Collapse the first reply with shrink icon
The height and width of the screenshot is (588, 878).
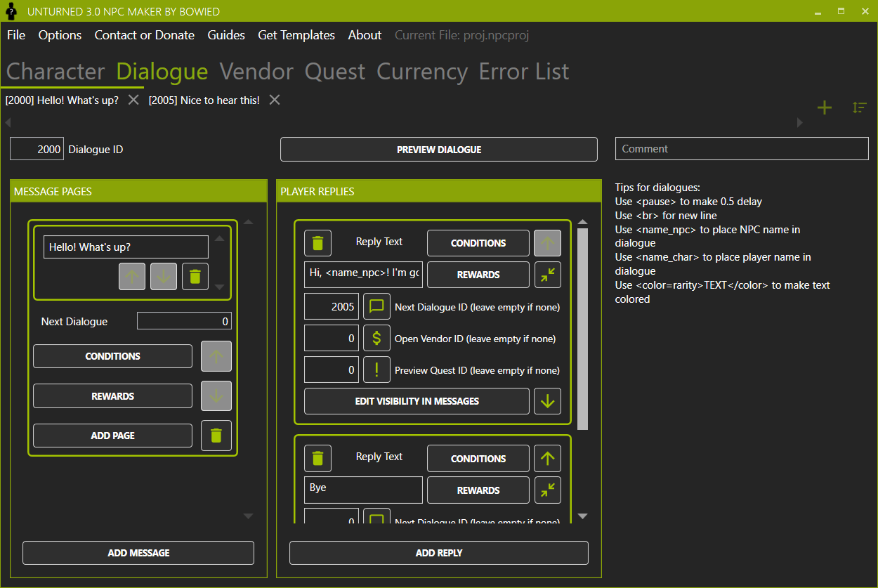[548, 275]
